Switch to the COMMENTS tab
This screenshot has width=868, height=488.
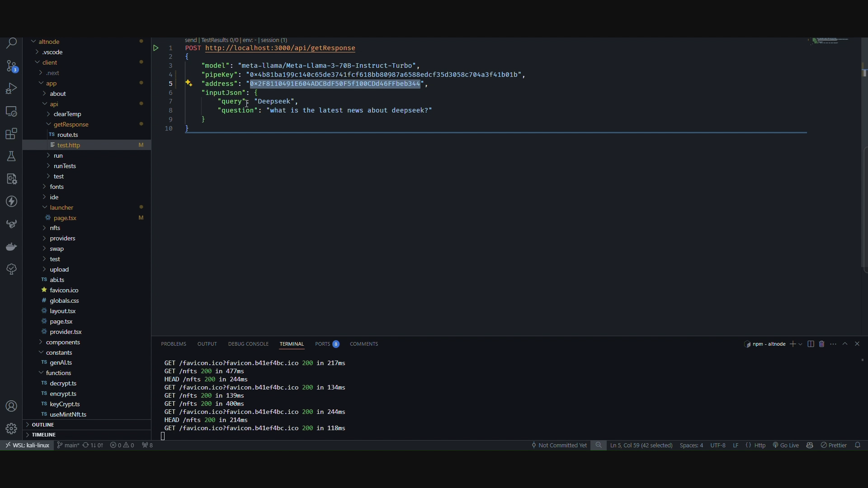click(364, 344)
